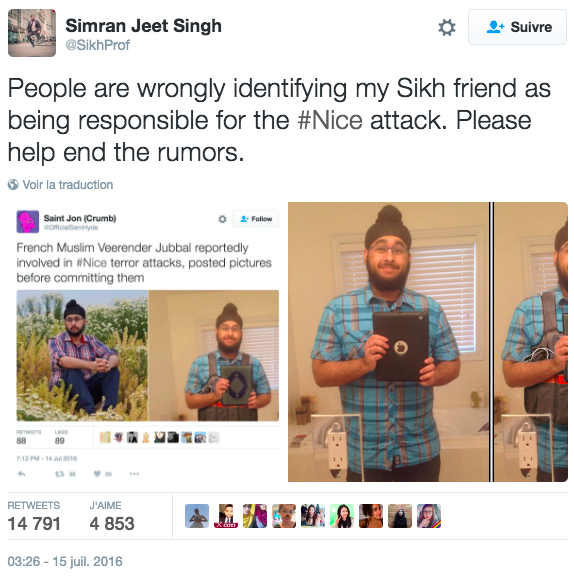Click Voir la traduction link
Image resolution: width=574 pixels, height=579 pixels.
pos(68,185)
